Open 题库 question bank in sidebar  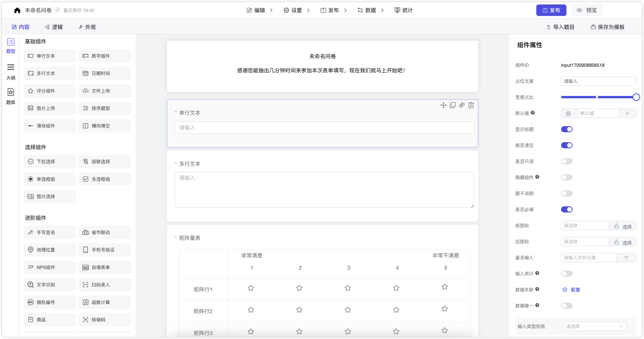pyautogui.click(x=11, y=96)
